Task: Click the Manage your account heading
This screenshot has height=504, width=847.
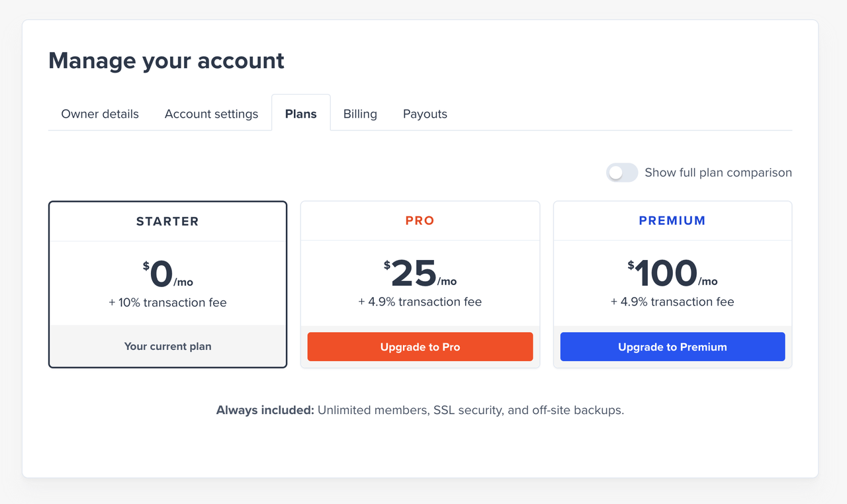Action: [x=166, y=60]
